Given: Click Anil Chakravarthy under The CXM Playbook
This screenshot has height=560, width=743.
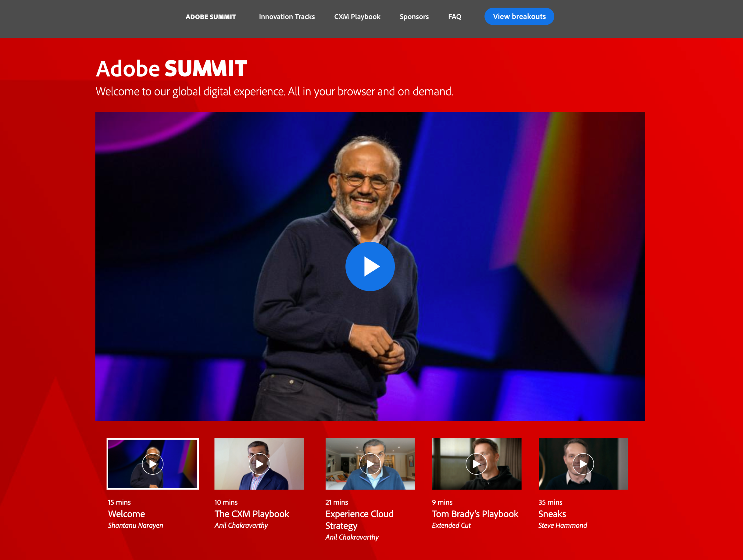Looking at the screenshot, I should point(241,525).
